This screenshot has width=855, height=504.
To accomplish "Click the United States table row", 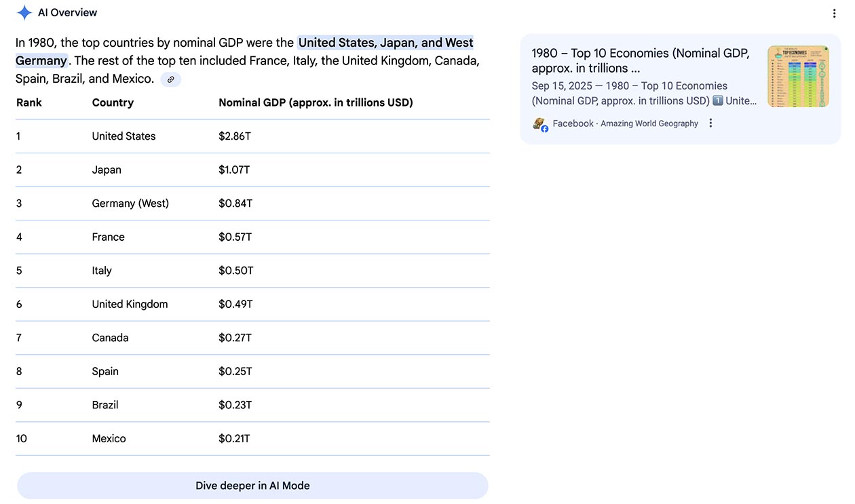I will point(252,136).
